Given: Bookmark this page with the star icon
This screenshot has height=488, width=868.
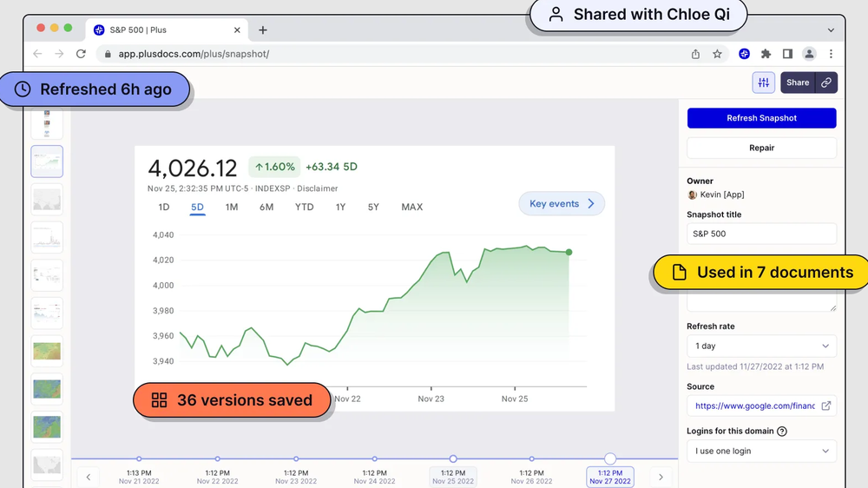Looking at the screenshot, I should point(718,54).
